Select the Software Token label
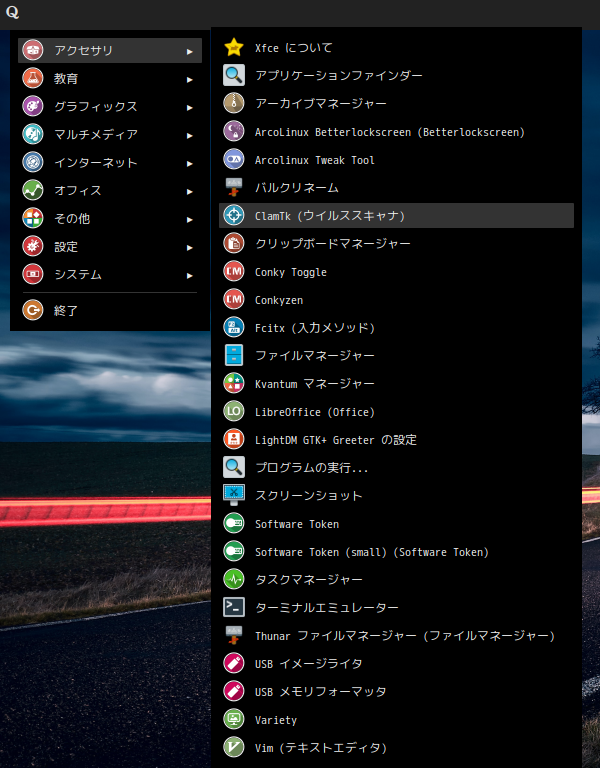600x768 pixels. (297, 524)
